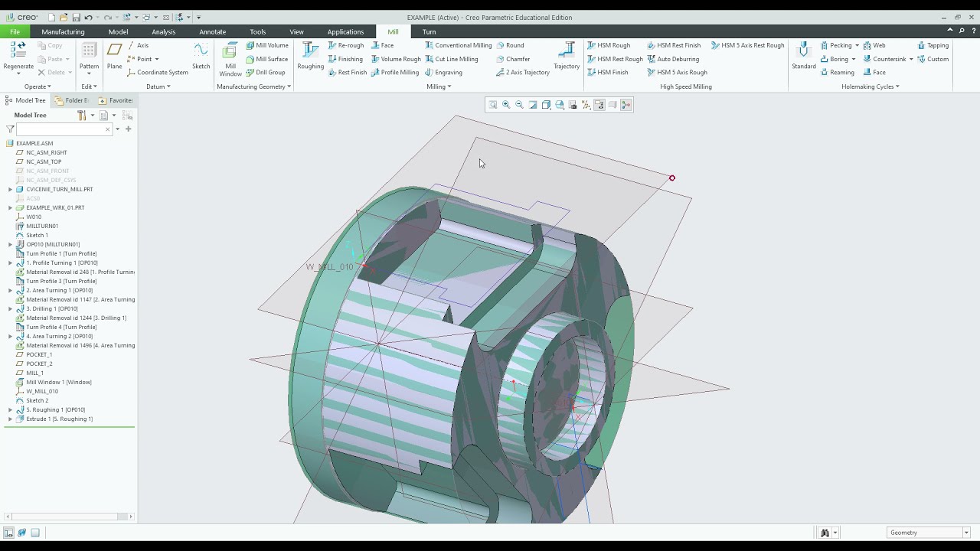Click the Drill Group tool

[x=265, y=73]
